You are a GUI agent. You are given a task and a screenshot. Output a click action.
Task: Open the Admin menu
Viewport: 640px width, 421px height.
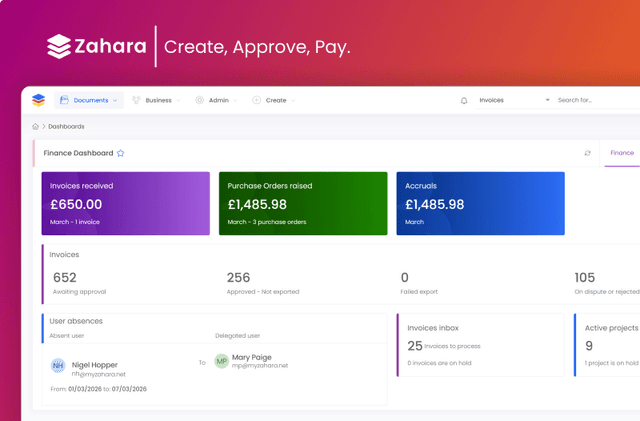[216, 100]
